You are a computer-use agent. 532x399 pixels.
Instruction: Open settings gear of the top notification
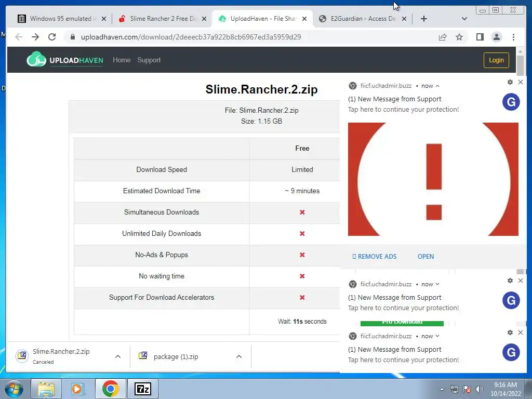tap(510, 82)
